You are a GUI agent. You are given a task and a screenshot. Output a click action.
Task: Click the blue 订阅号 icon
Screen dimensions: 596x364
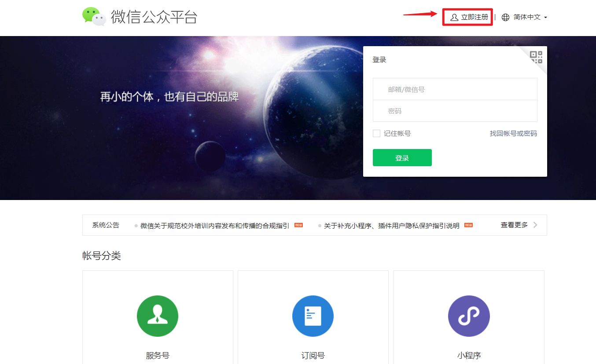pyautogui.click(x=313, y=316)
